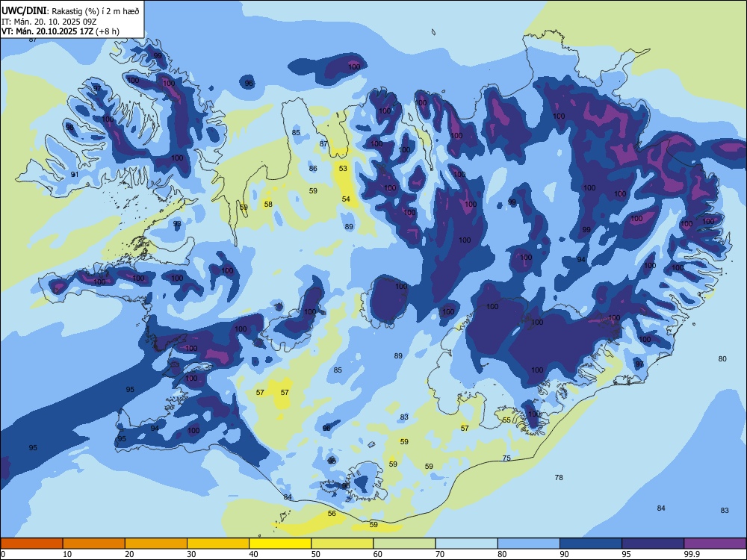This screenshot has height=560, width=747.
Task: Select the 20–30 legend color block
Action: tap(156, 544)
